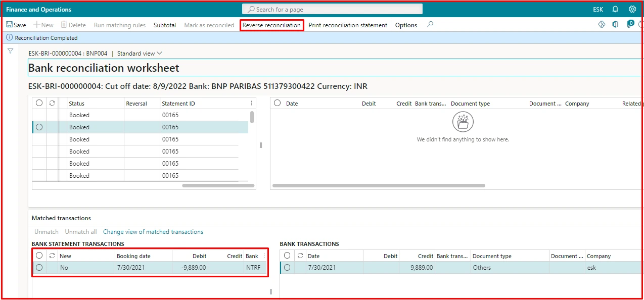Screen dimensions: 644x300
Task: Click 7/30/2021 booking date cell
Action: point(144,268)
